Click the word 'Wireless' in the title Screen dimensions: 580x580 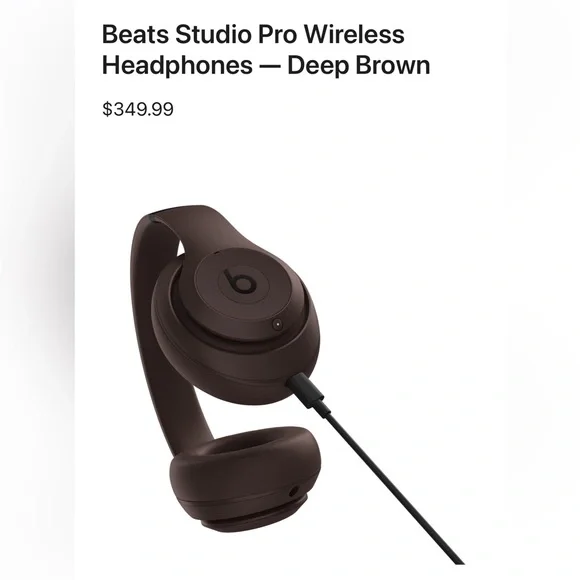coord(354,34)
